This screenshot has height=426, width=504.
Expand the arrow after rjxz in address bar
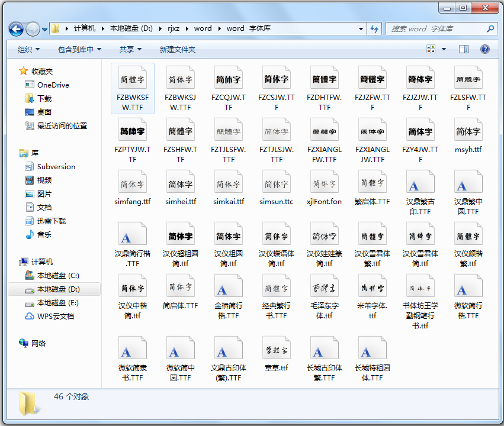coord(187,28)
